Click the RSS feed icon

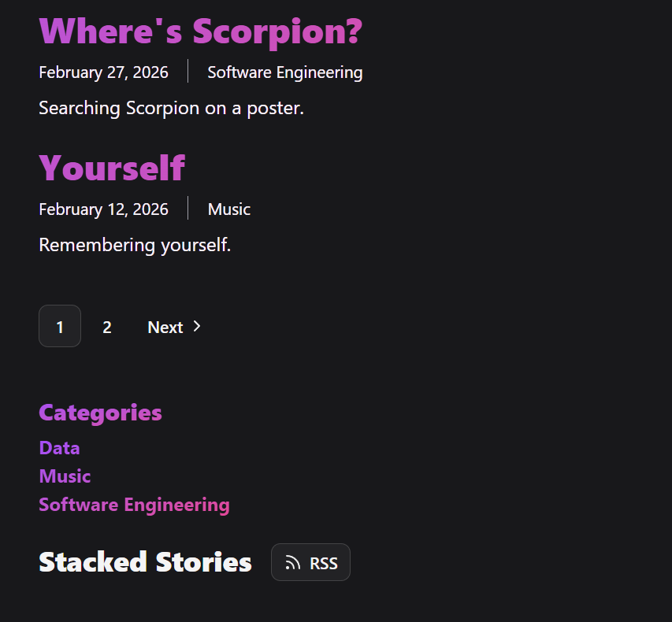[293, 562]
